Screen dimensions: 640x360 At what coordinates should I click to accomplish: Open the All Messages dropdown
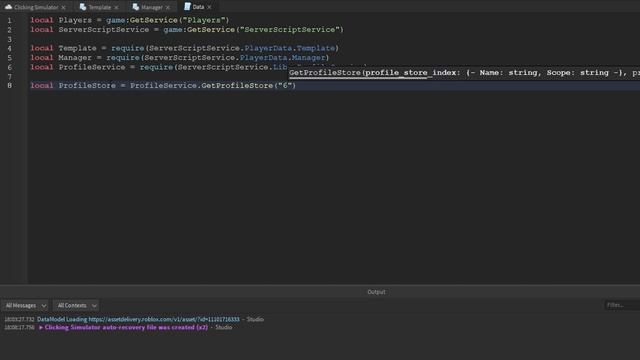pyautogui.click(x=26, y=305)
